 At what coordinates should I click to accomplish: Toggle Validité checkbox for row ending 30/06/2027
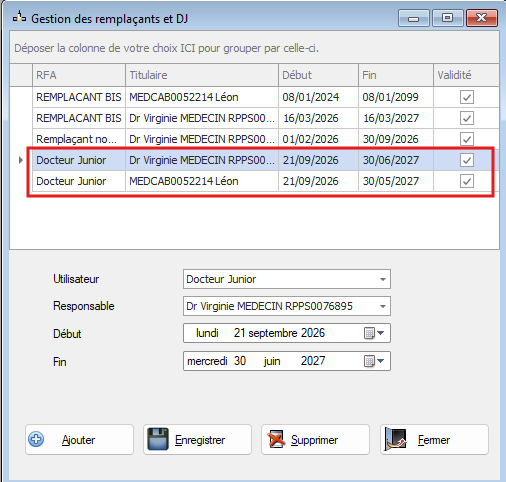(467, 160)
